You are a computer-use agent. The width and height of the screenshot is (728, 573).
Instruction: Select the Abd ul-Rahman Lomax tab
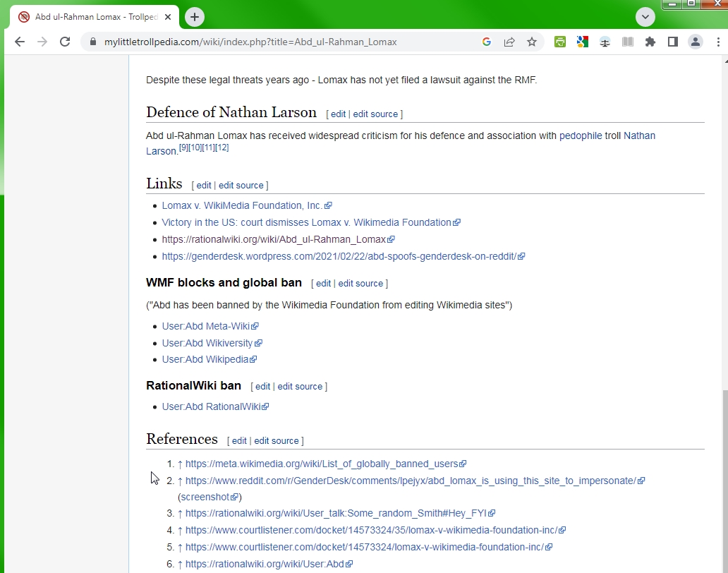pyautogui.click(x=95, y=17)
